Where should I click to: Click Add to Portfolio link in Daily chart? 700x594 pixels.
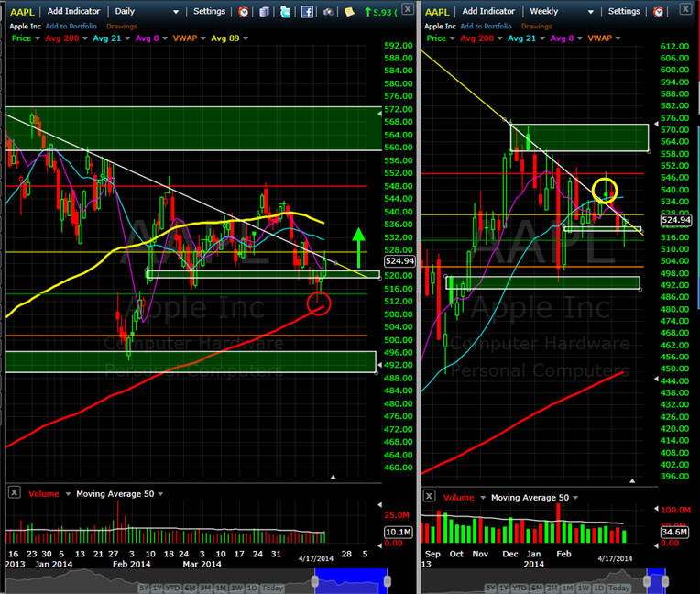[71, 27]
